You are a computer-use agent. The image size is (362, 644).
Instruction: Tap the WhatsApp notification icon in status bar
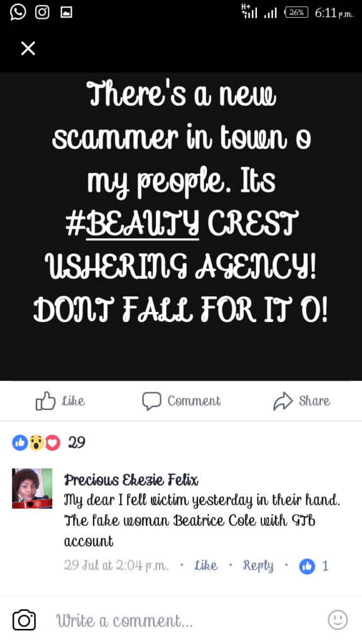(18, 13)
